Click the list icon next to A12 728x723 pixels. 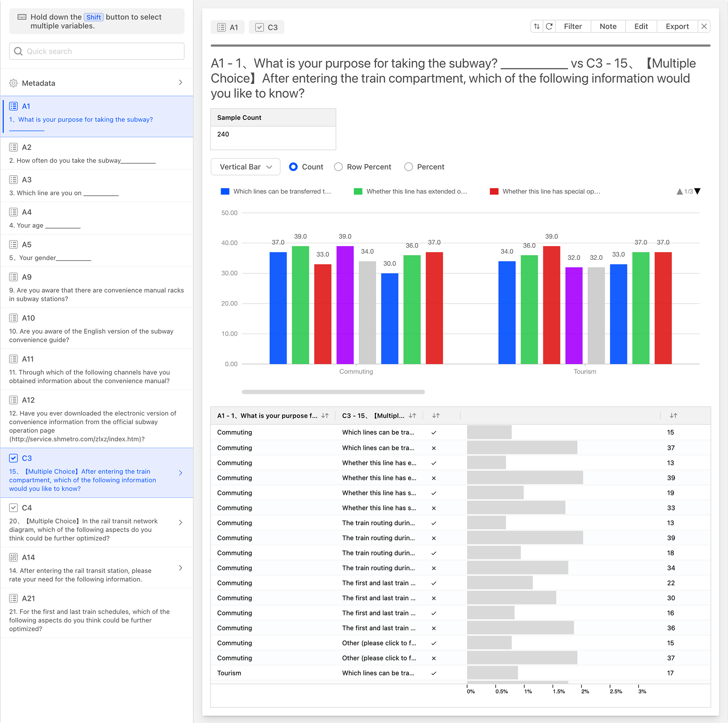[14, 400]
